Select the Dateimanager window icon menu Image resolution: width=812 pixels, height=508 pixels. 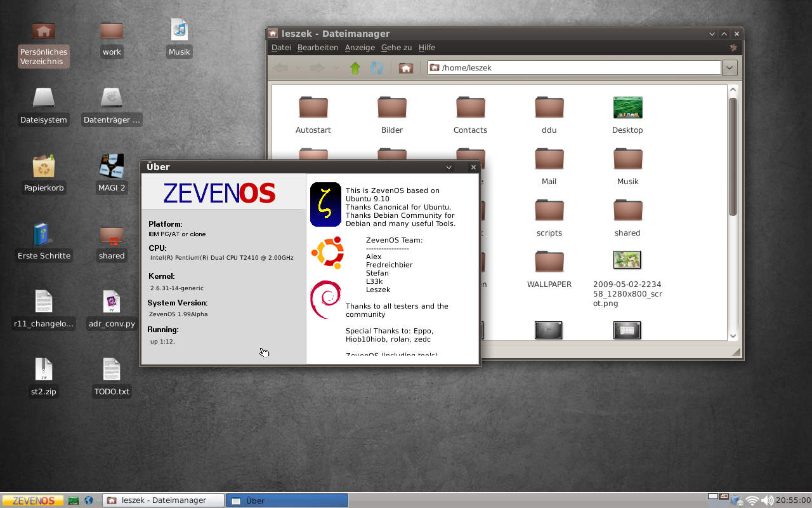[x=273, y=34]
